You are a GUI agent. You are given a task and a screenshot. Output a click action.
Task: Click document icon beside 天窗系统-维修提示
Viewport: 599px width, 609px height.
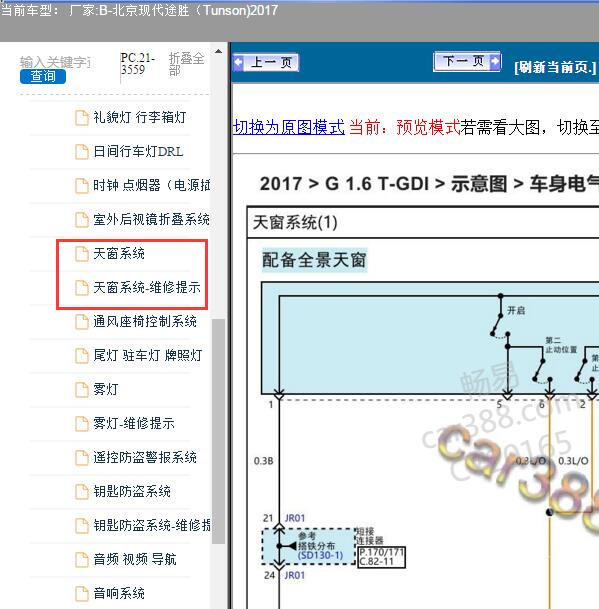pos(82,288)
